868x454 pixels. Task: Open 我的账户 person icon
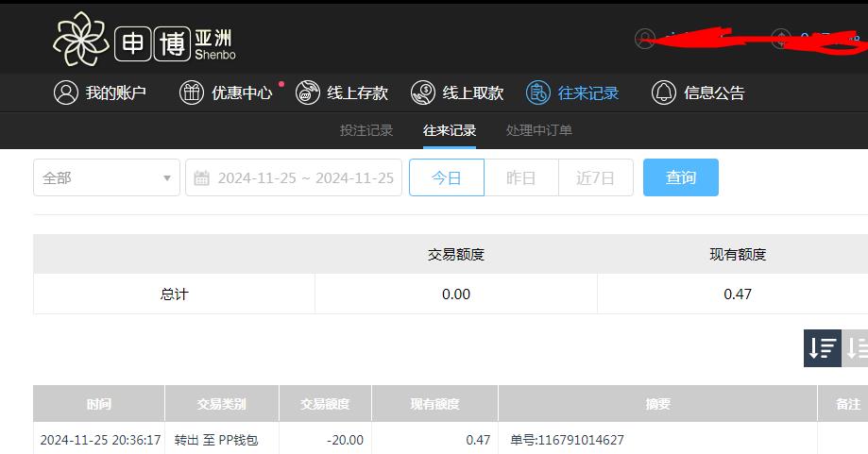click(66, 92)
